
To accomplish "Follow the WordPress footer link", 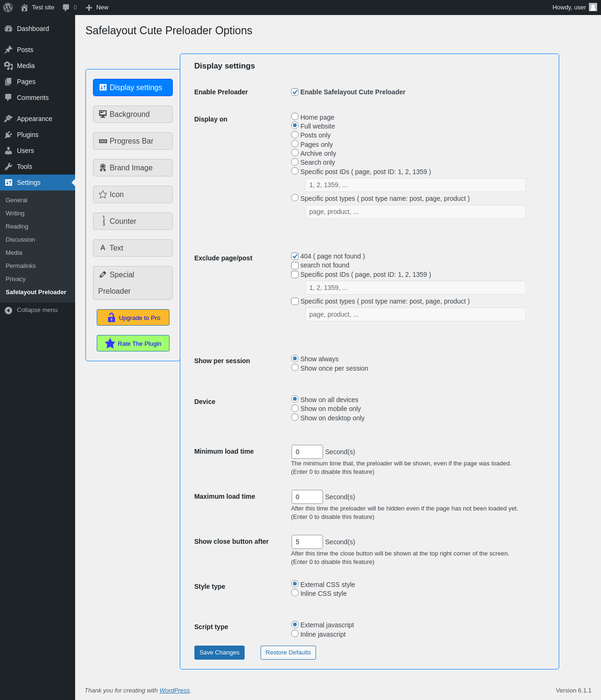I will pos(175,690).
